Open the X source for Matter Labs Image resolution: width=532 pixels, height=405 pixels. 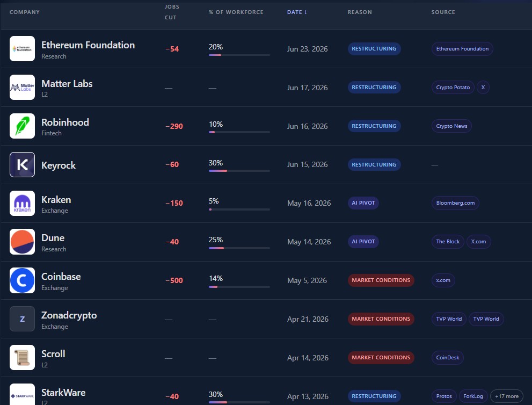tap(483, 87)
